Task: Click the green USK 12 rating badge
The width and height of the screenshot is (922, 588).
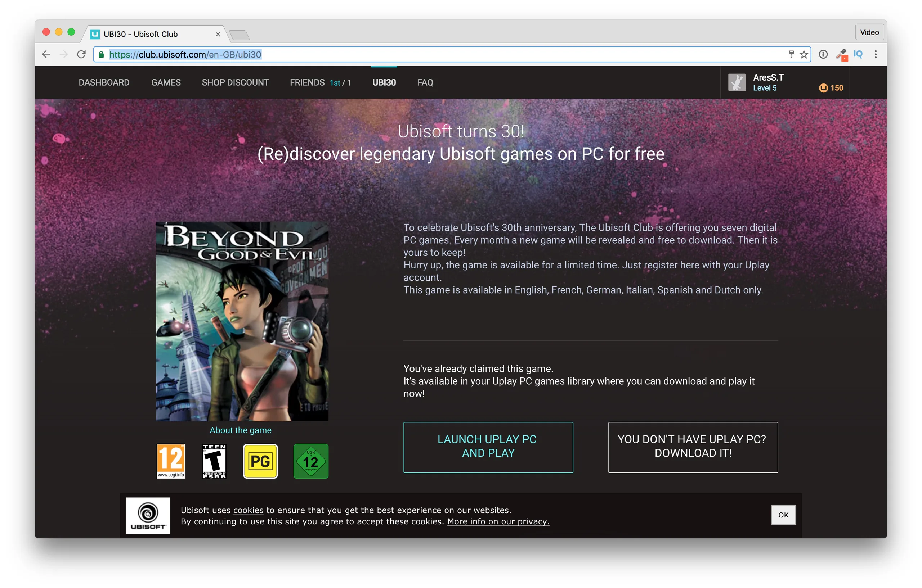Action: click(311, 461)
